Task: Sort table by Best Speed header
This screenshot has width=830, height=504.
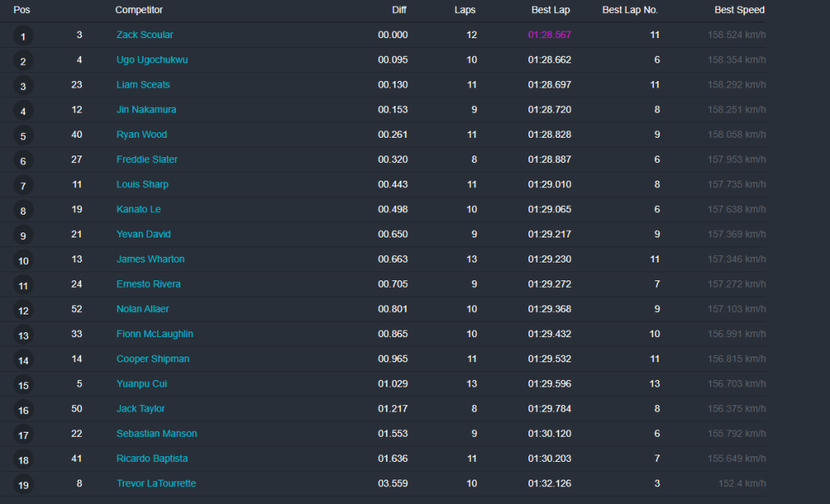Action: (739, 11)
